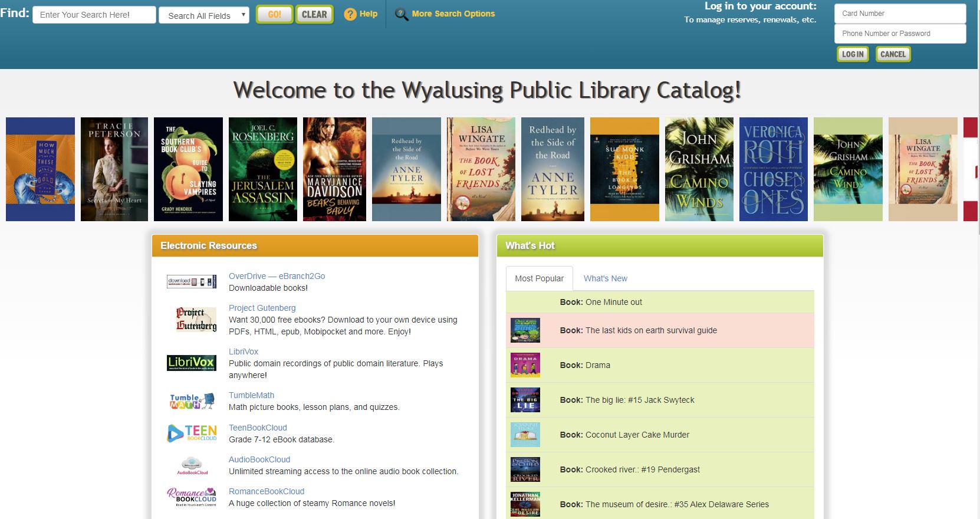Click the GO! search button
980x519 pixels.
click(274, 15)
